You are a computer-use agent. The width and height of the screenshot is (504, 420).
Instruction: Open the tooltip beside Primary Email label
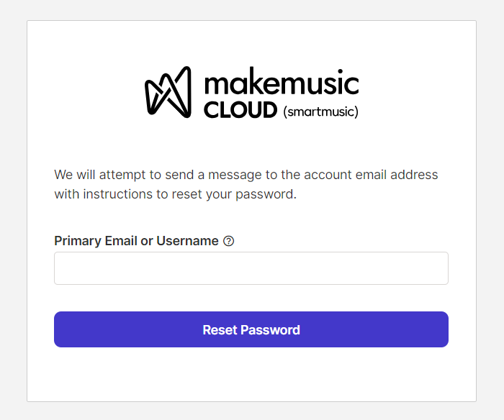coord(228,241)
